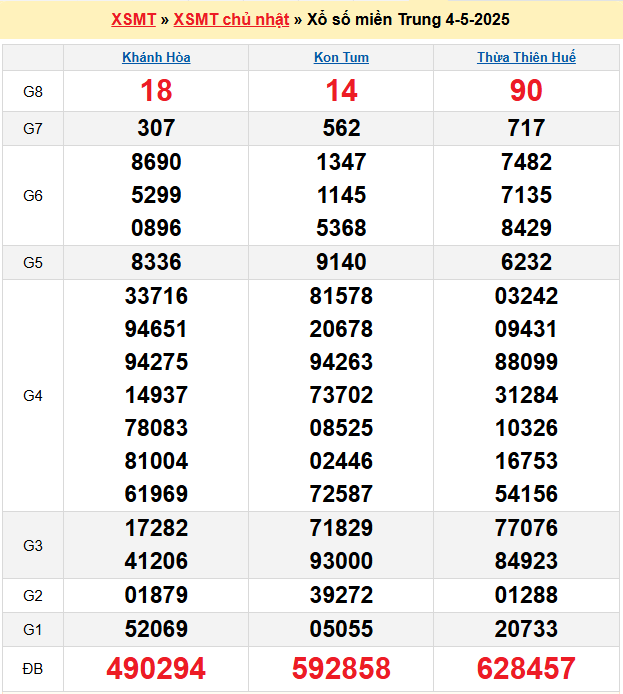Select the G7 result 562
This screenshot has height=694, width=623.
[341, 128]
